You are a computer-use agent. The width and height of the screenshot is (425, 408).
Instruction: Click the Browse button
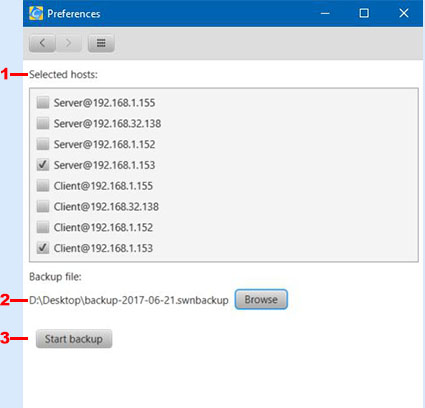coord(261,299)
